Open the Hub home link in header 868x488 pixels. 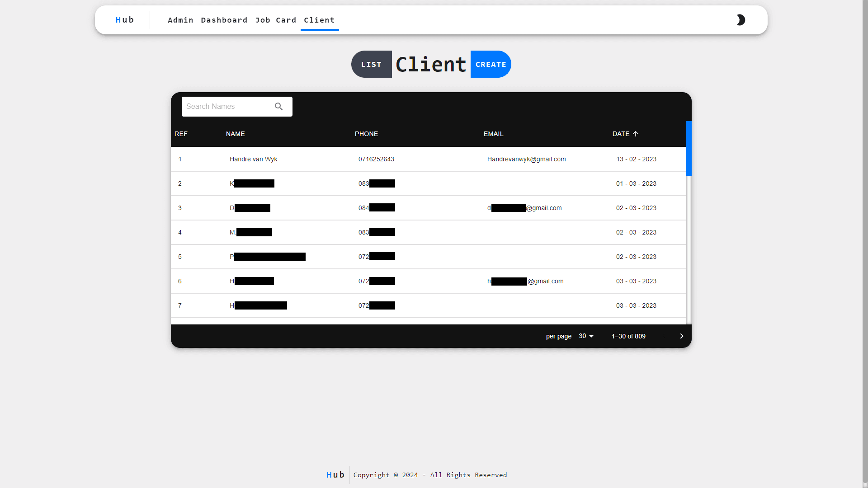(x=125, y=20)
